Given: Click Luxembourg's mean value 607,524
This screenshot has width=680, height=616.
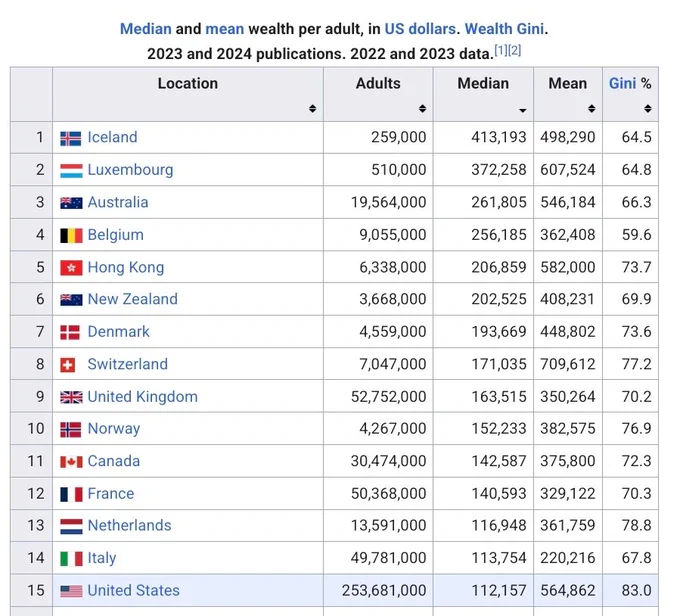Looking at the screenshot, I should (x=568, y=170).
